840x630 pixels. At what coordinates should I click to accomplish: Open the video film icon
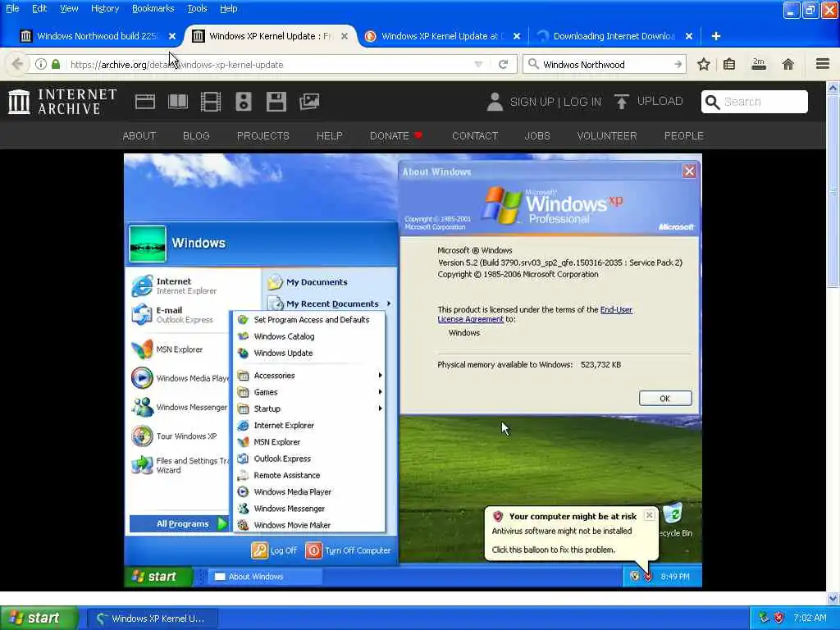(x=211, y=102)
